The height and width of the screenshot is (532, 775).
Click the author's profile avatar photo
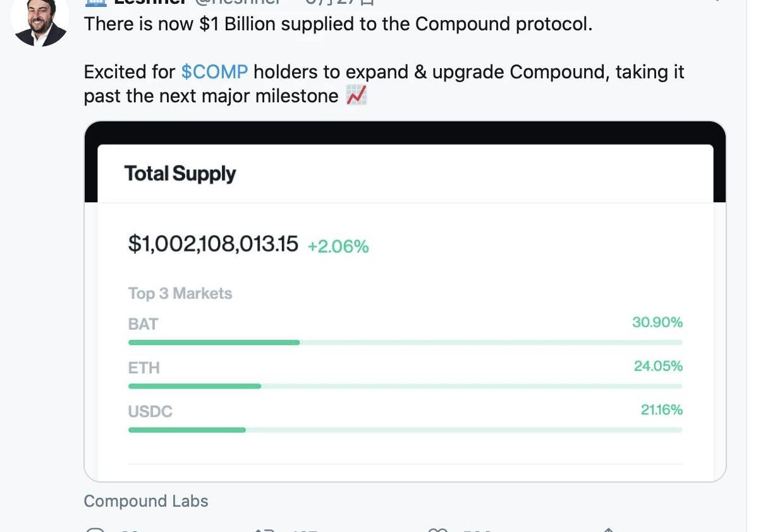click(39, 23)
